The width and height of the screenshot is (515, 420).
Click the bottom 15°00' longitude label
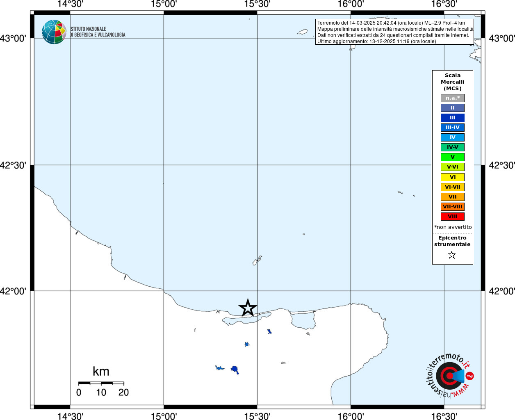pos(164,416)
